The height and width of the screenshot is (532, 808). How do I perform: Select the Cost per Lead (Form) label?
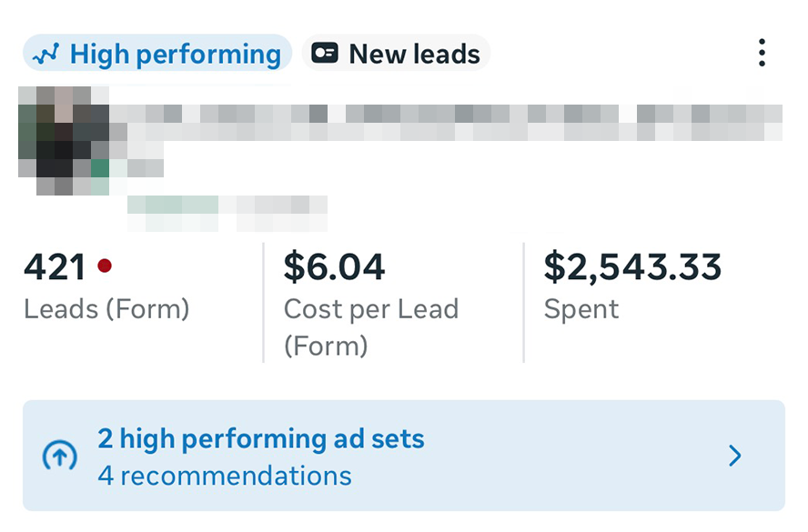click(x=370, y=326)
